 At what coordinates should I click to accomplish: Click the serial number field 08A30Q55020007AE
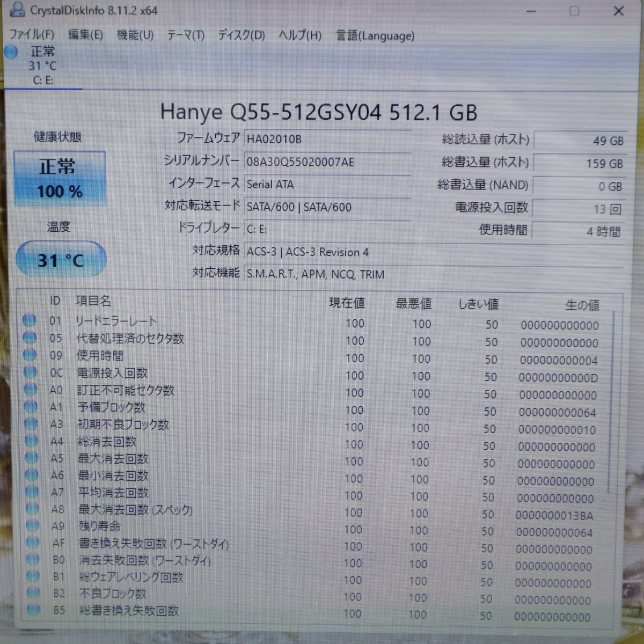point(327,162)
